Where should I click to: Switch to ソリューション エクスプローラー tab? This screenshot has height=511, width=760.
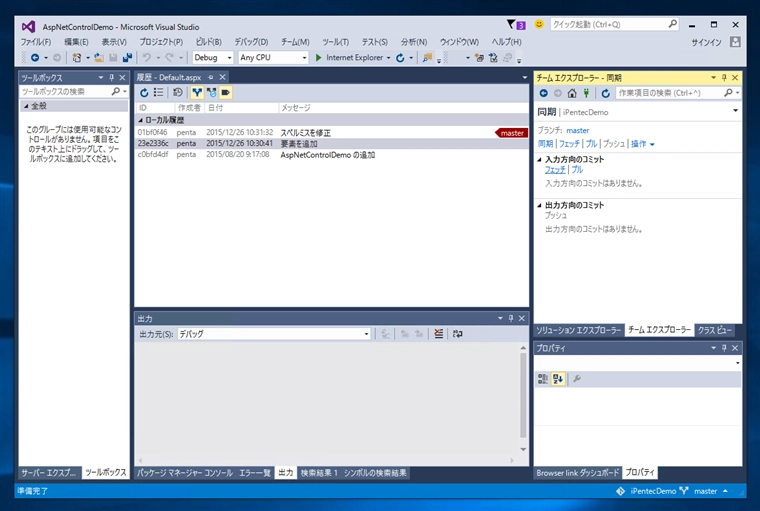pos(579,330)
